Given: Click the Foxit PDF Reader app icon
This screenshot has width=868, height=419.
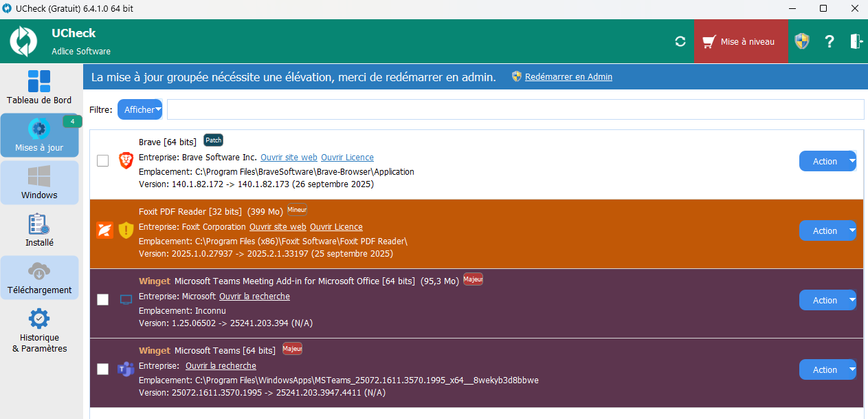Looking at the screenshot, I should point(104,230).
